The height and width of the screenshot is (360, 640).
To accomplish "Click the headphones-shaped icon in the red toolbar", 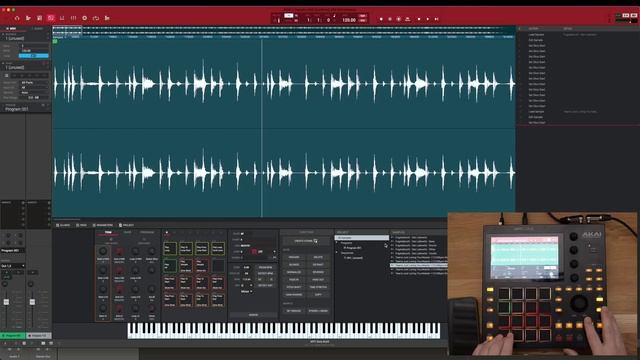I will coord(17,18).
